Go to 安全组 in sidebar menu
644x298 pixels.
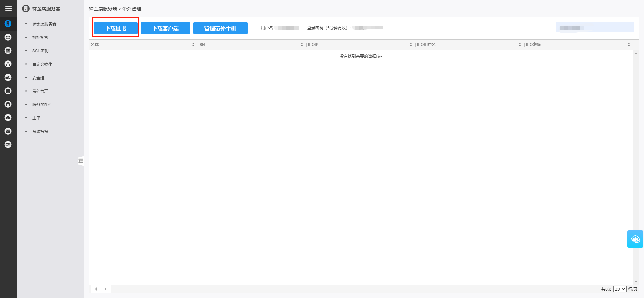[x=38, y=78]
